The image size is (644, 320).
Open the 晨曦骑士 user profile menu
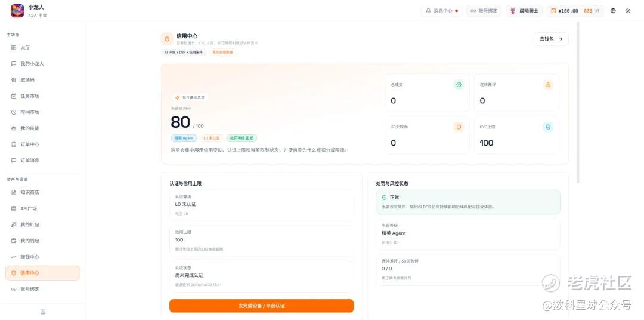tap(525, 11)
